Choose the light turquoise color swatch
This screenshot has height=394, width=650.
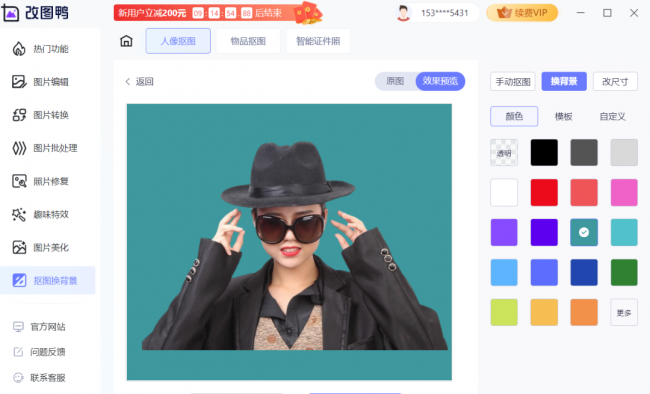tap(624, 232)
